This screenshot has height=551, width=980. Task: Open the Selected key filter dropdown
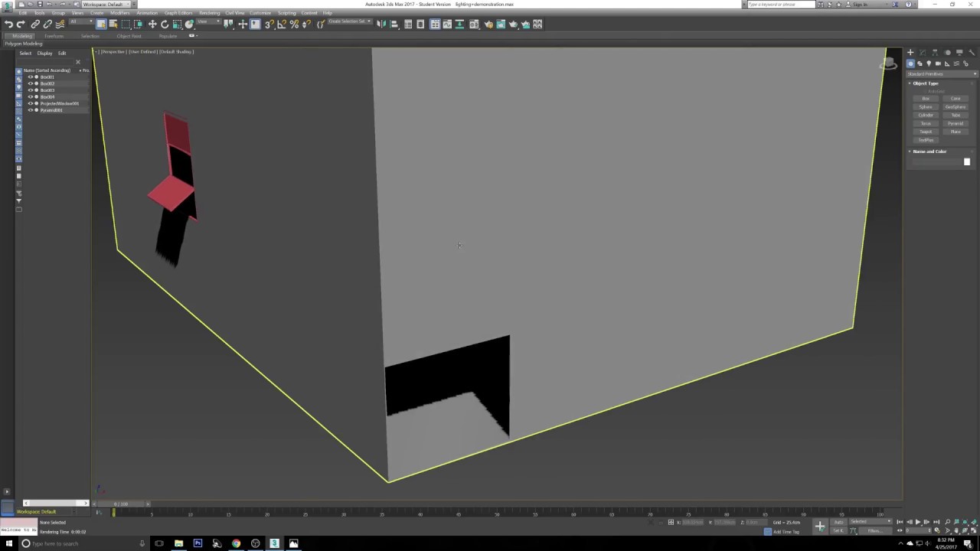coord(871,522)
